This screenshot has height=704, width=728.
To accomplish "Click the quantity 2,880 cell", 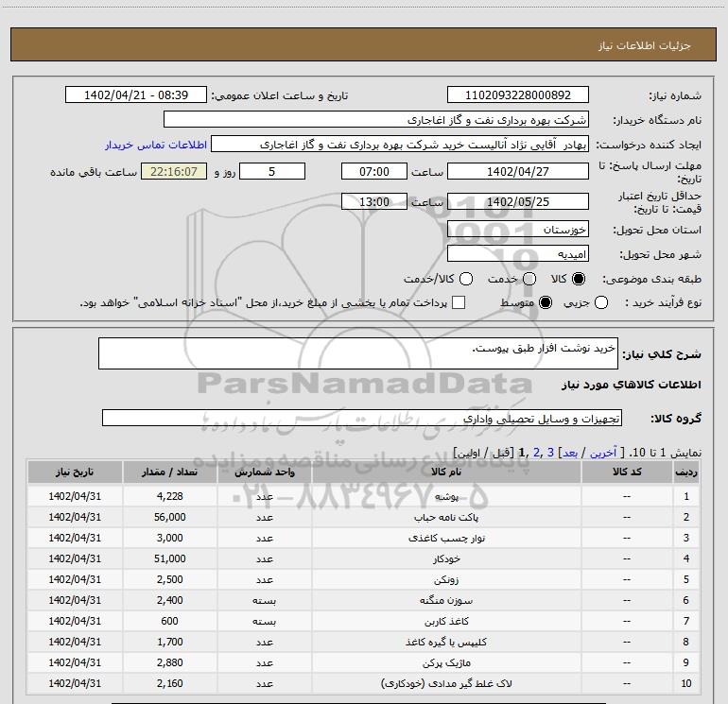I will [x=169, y=662].
